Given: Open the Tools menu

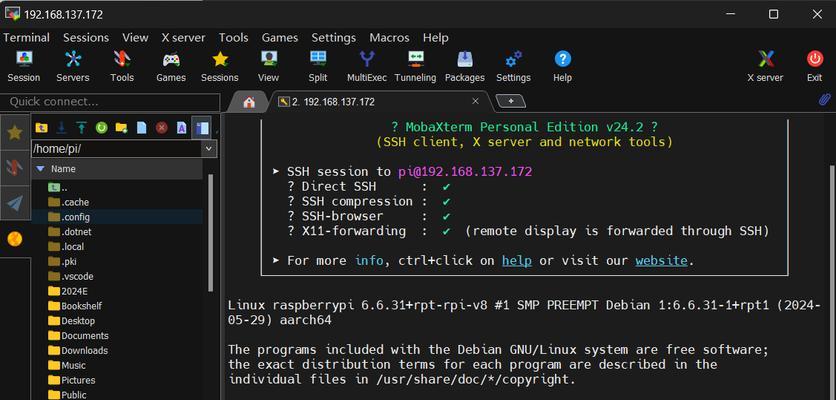Looking at the screenshot, I should (234, 38).
